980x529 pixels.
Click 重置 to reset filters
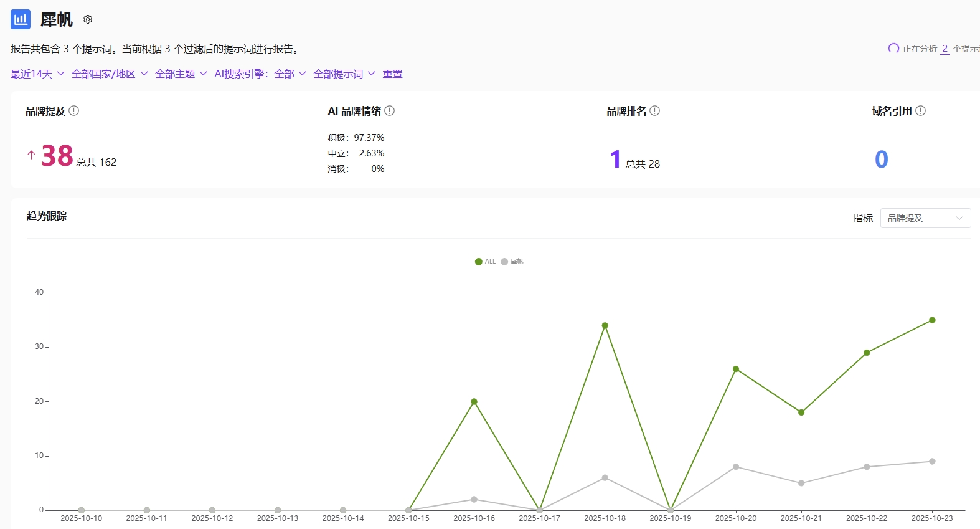(392, 74)
